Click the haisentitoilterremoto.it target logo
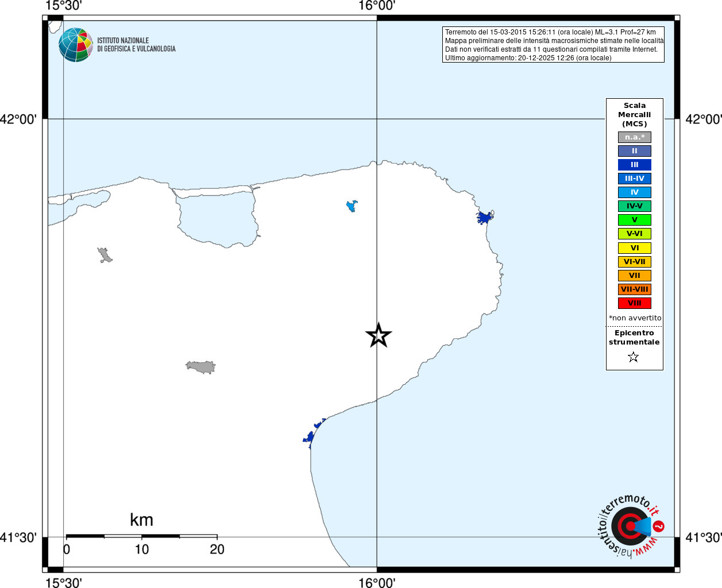The image size is (722, 588). (631, 525)
